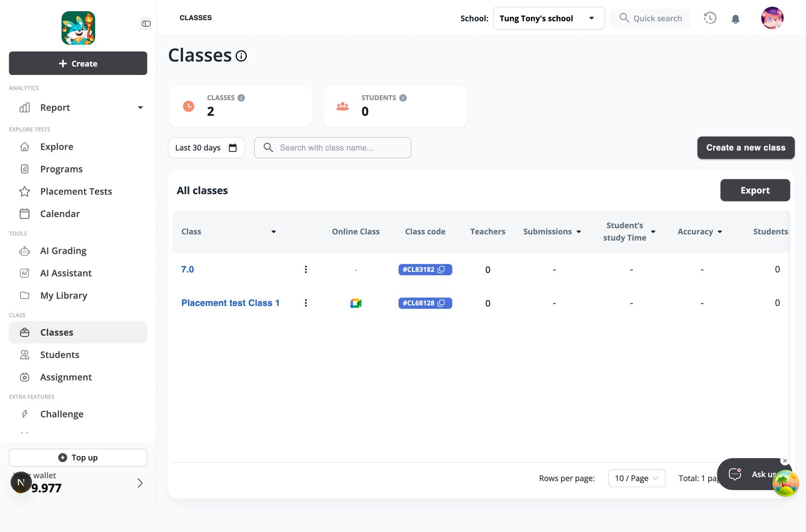
Task: Open class 7.0 link
Action: tap(187, 269)
